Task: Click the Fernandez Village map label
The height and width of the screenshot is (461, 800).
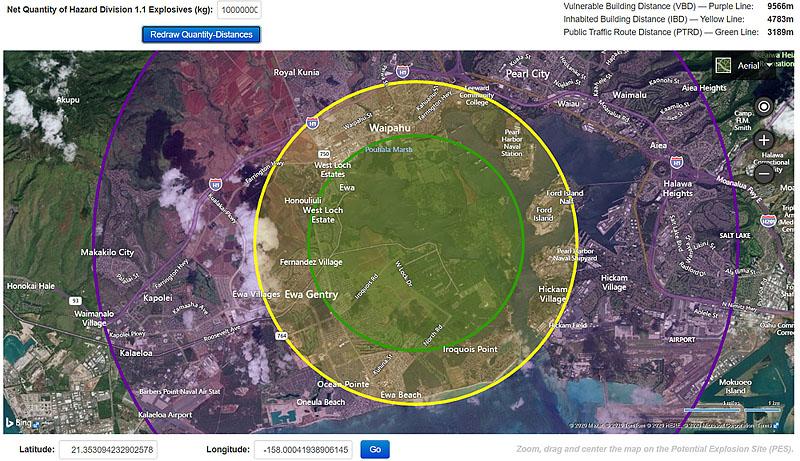Action: (311, 262)
